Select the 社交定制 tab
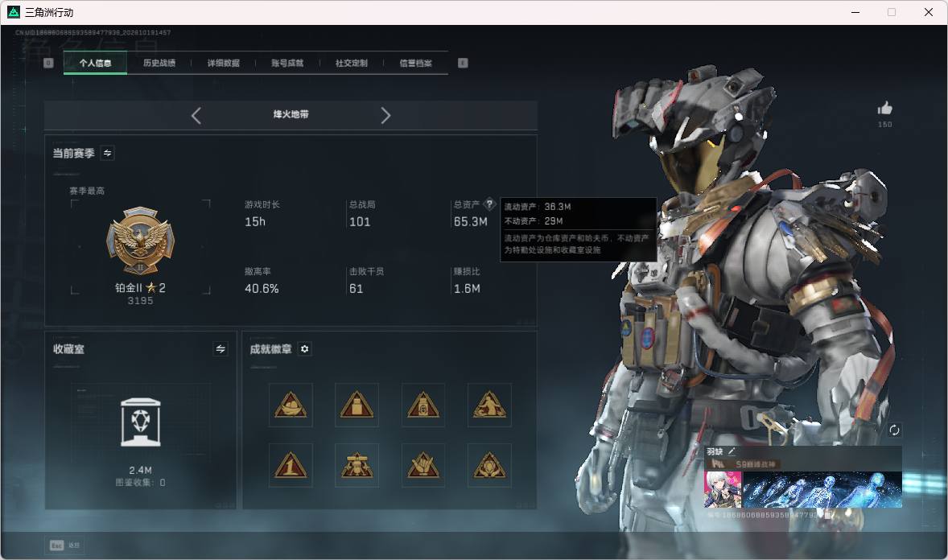948x560 pixels. point(351,63)
